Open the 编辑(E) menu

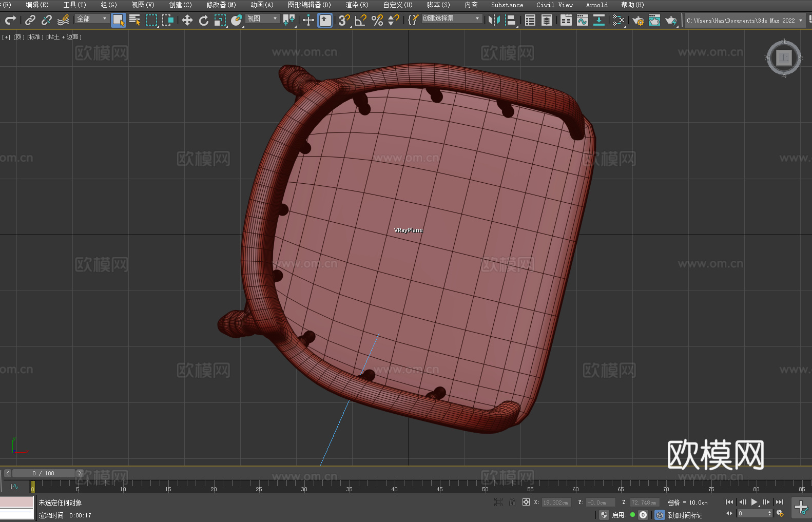(37, 5)
